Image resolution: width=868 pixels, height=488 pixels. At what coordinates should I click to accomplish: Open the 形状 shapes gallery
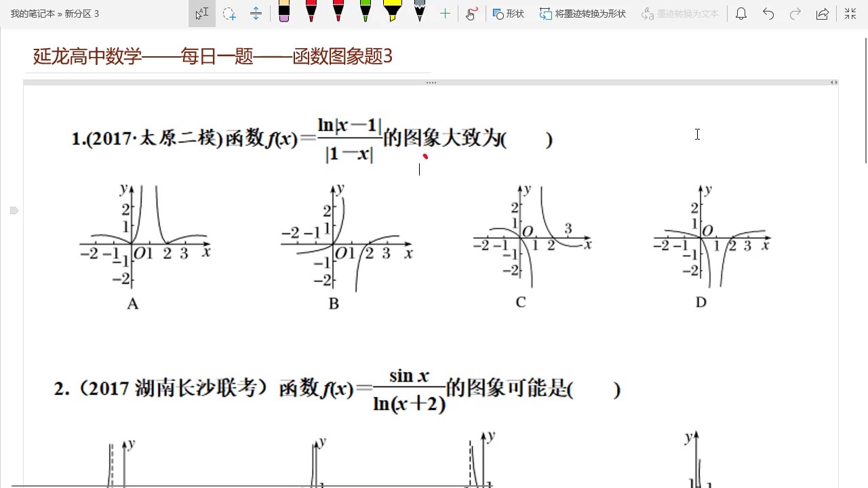coord(509,14)
